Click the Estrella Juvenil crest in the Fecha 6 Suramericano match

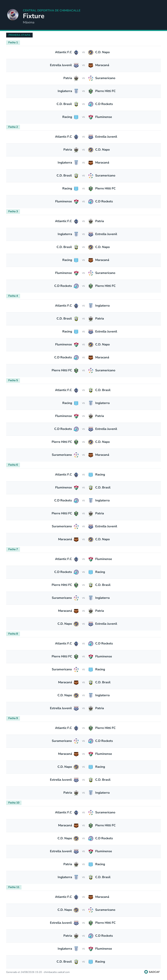91,527
